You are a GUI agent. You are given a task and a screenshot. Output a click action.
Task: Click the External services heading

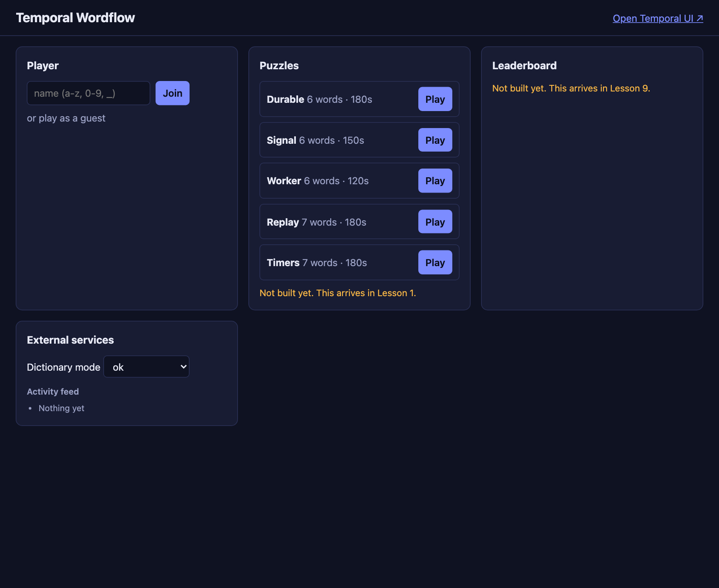[x=70, y=340]
